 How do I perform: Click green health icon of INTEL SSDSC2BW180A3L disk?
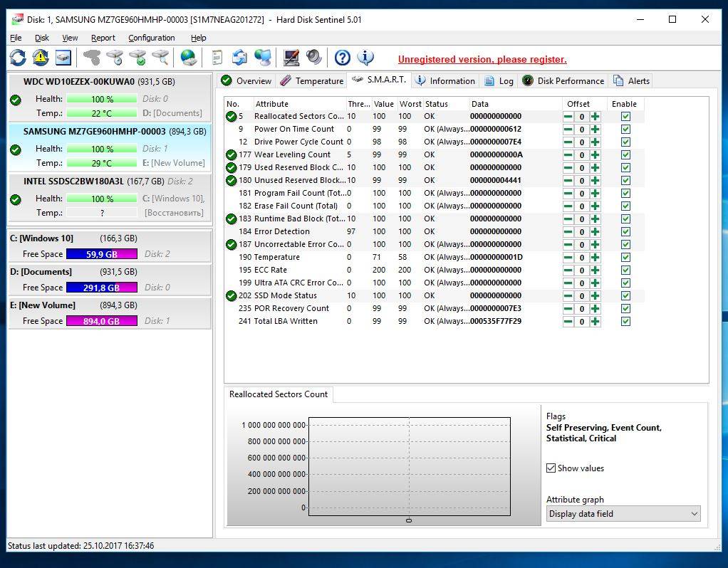[16, 199]
